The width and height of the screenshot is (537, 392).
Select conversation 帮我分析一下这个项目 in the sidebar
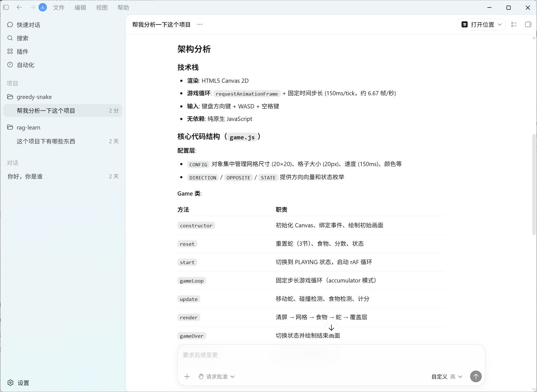point(63,111)
